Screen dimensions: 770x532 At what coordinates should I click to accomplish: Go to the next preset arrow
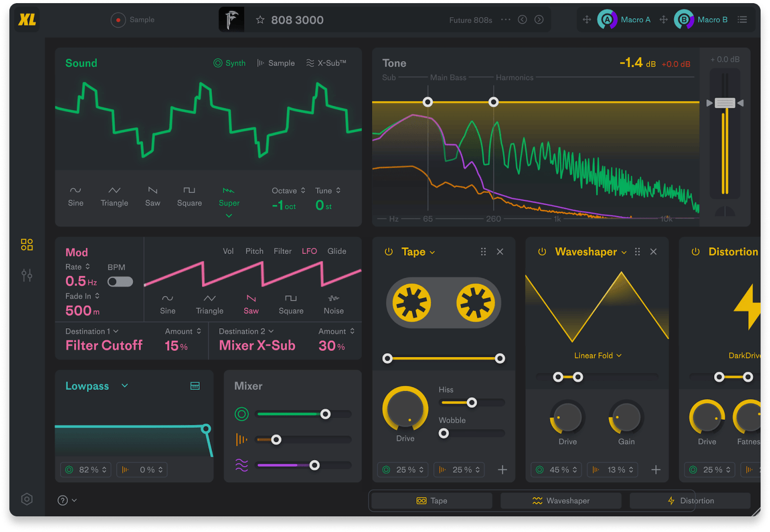(x=539, y=20)
